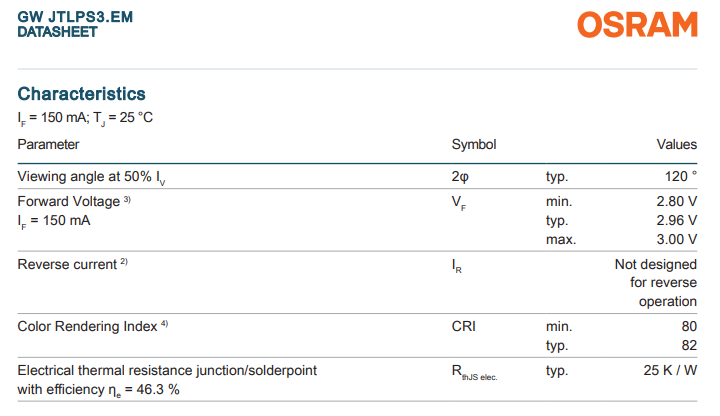
Task: Click the Symbol column header
Action: pos(474,145)
